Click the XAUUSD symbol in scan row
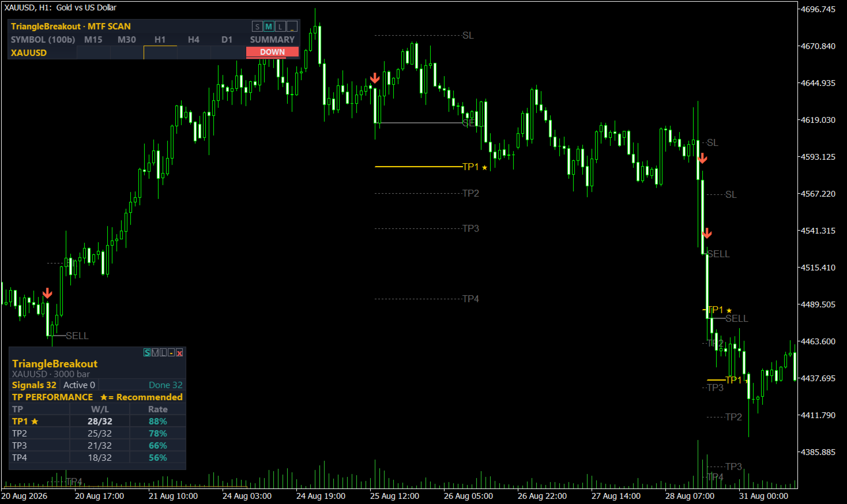Viewport: 847px width, 504px height. [x=29, y=52]
